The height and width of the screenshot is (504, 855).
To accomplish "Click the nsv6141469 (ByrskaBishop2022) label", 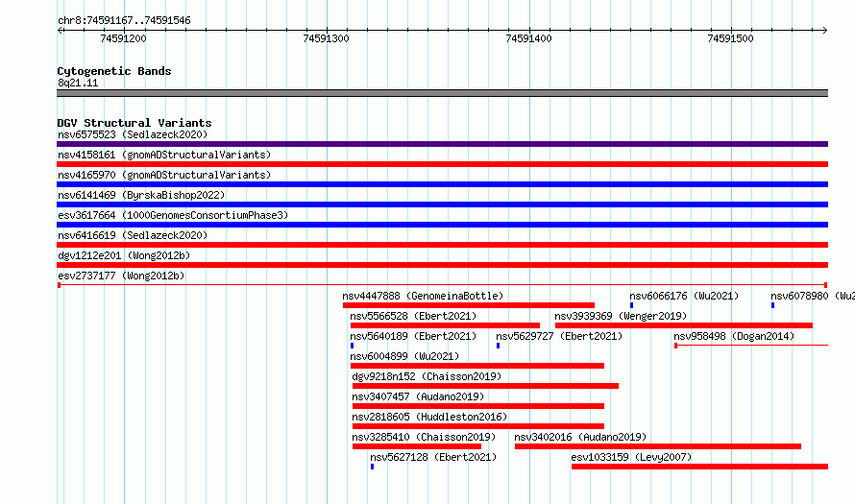I will click(x=141, y=195).
